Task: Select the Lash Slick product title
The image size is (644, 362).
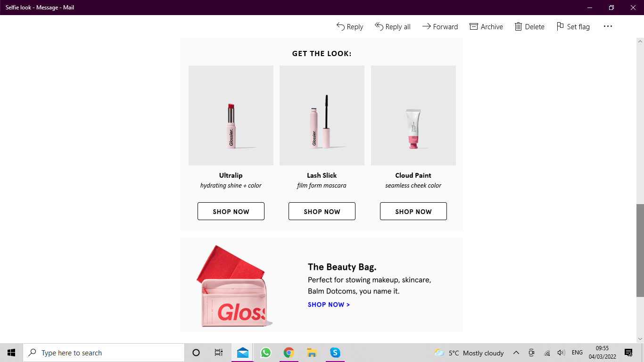Action: [x=322, y=175]
